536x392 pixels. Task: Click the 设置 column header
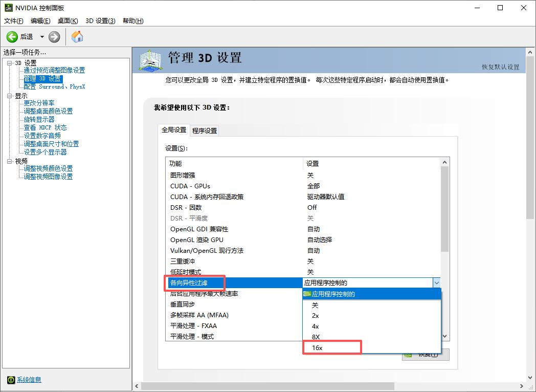pos(372,164)
